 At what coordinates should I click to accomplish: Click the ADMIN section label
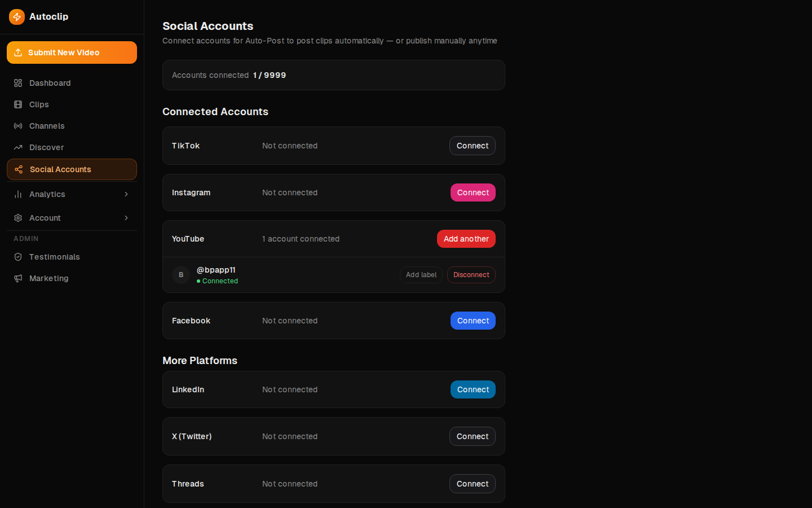pyautogui.click(x=26, y=239)
